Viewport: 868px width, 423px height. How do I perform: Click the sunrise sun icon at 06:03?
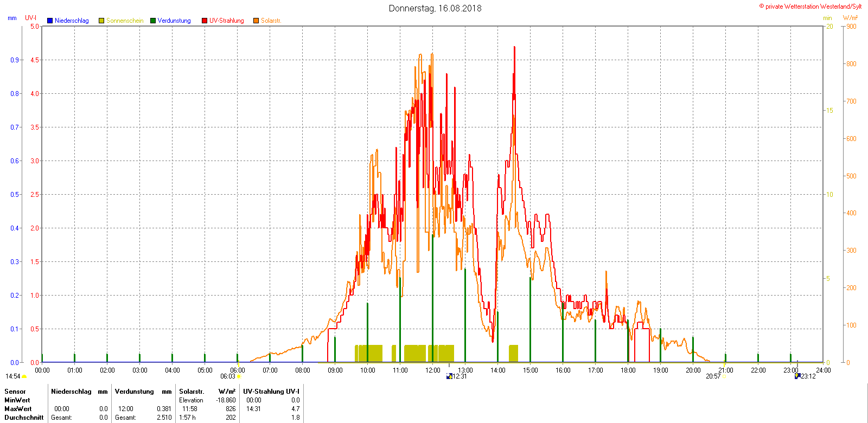[239, 376]
